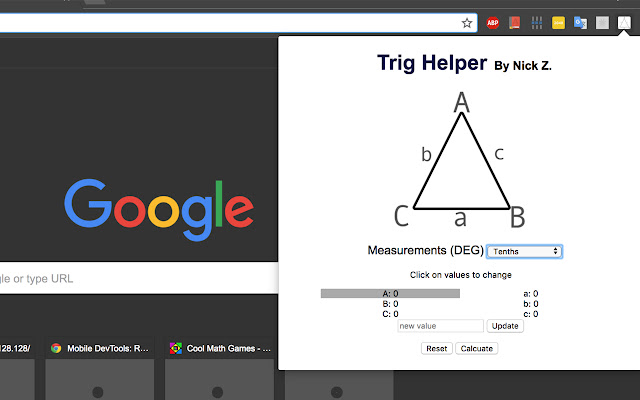Click the Trig Helper title
This screenshot has width=640, height=400.
[x=432, y=63]
